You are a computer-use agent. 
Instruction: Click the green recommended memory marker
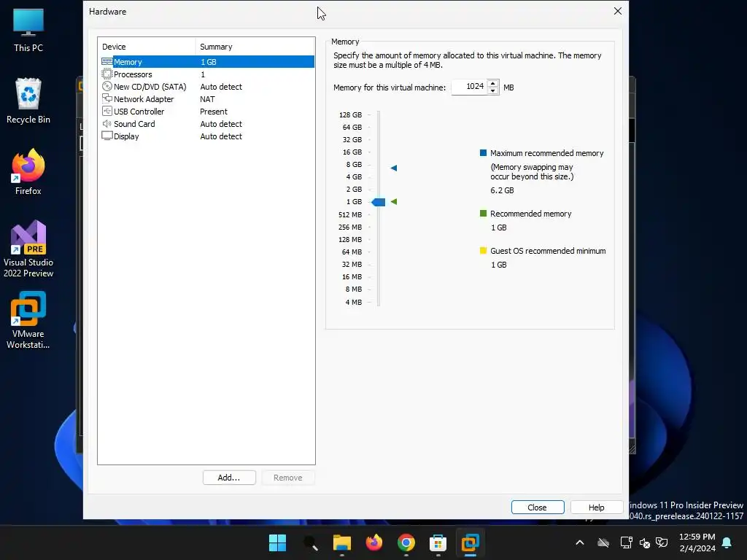[x=393, y=201]
